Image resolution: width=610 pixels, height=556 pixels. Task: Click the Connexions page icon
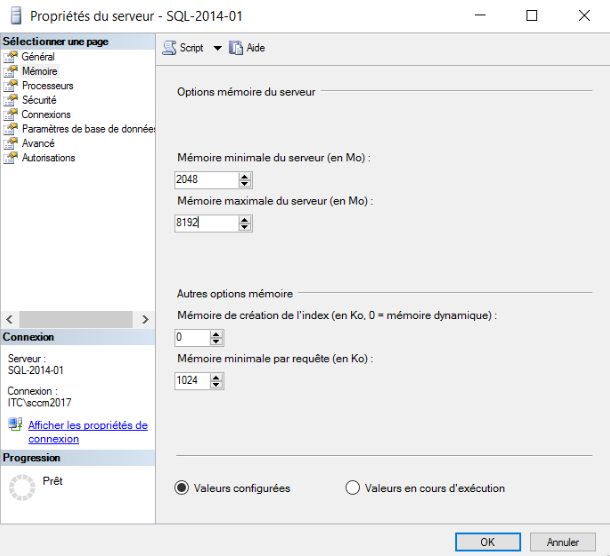(x=11, y=114)
